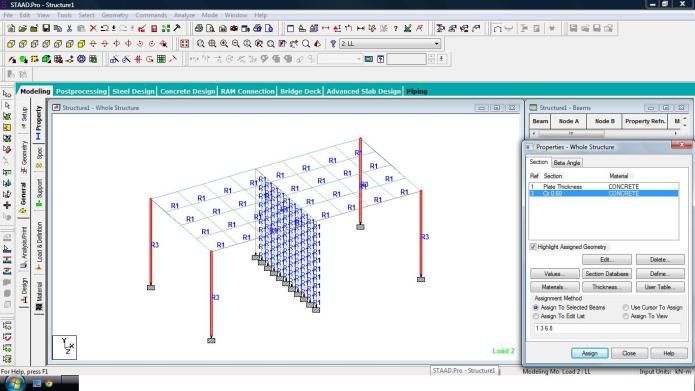Open the Support page in the left sidebar
The width and height of the screenshot is (695, 391).
tap(39, 192)
